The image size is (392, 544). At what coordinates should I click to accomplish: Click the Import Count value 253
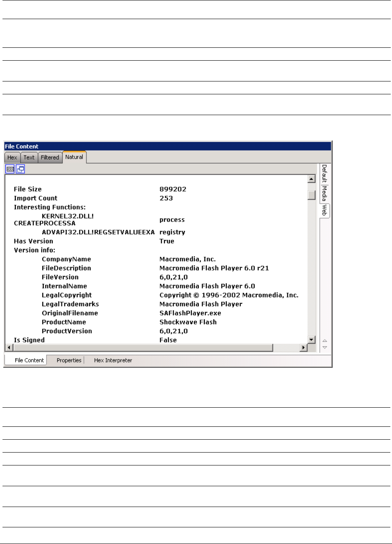[166, 198]
